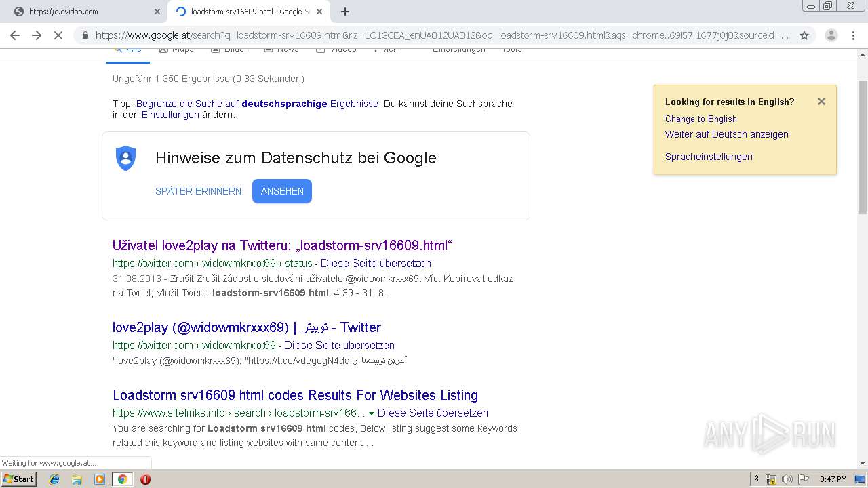The image size is (868, 488).
Task: Click the ANSEHEN button
Action: point(282,191)
